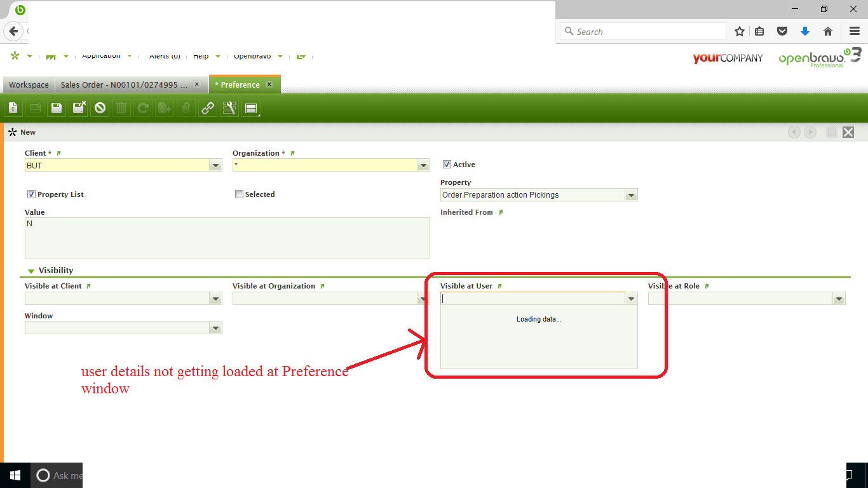868x488 pixels.
Task: Switch to the Workspace tab
Action: (29, 85)
